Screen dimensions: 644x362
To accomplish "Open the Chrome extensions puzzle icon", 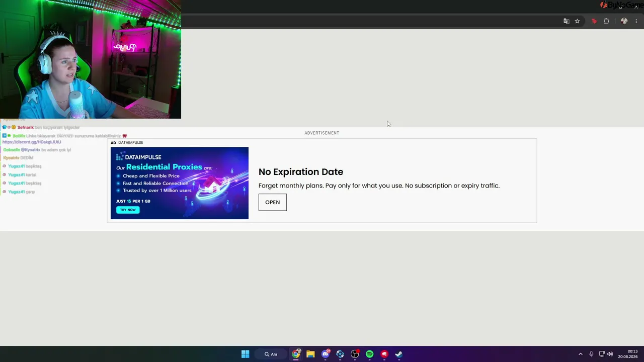I will click(606, 21).
